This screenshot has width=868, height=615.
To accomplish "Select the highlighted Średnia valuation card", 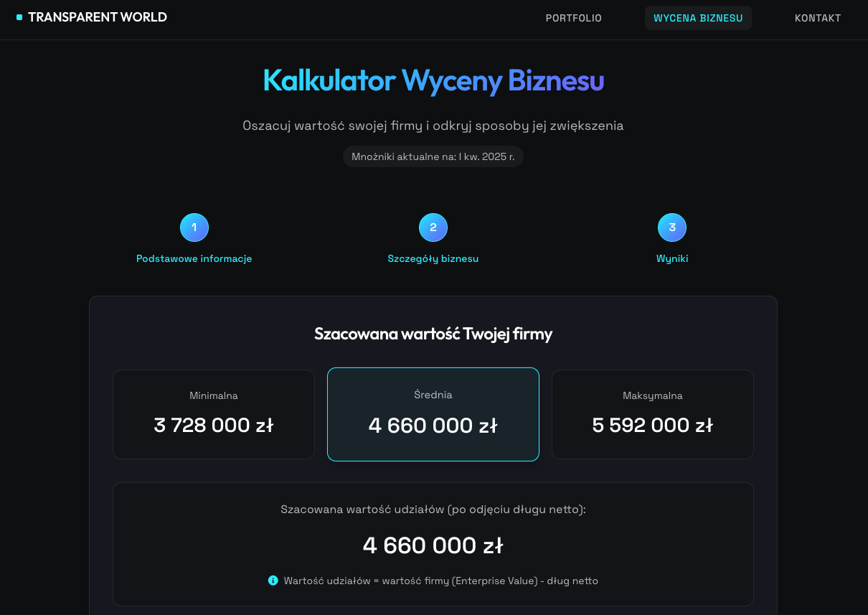I will [x=433, y=414].
